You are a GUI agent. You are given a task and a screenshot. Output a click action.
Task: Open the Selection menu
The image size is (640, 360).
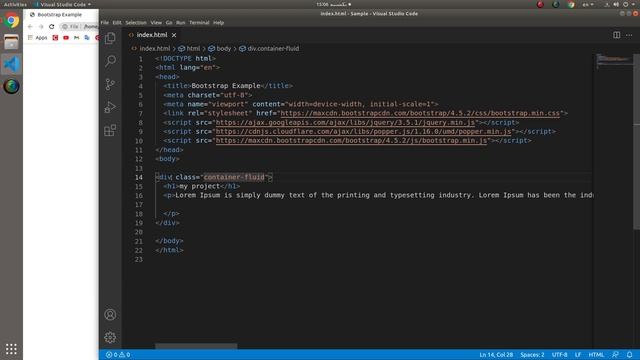click(136, 22)
